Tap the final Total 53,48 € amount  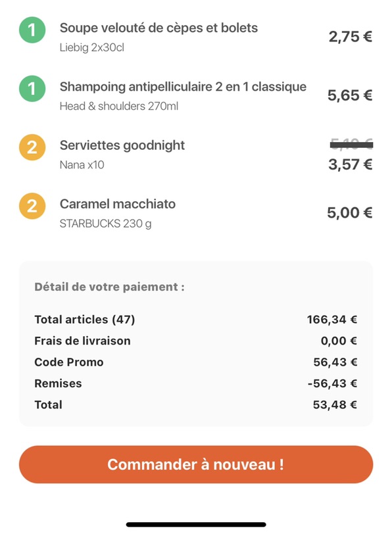[x=335, y=404]
